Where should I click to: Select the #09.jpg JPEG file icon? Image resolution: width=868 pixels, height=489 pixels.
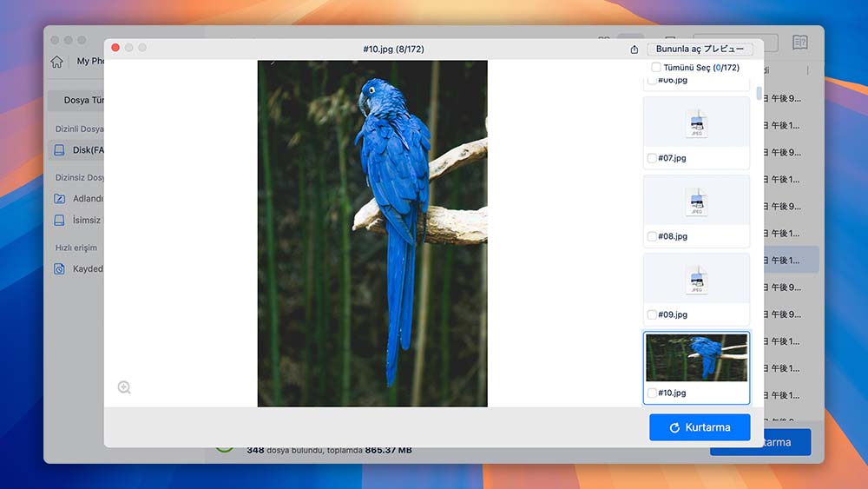pos(696,280)
